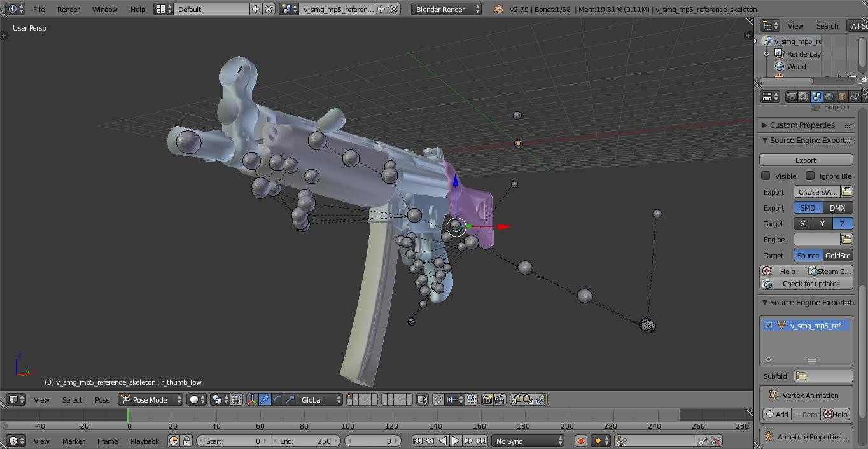Open the Render menu in top bar
This screenshot has width=868, height=449.
pyautogui.click(x=68, y=10)
